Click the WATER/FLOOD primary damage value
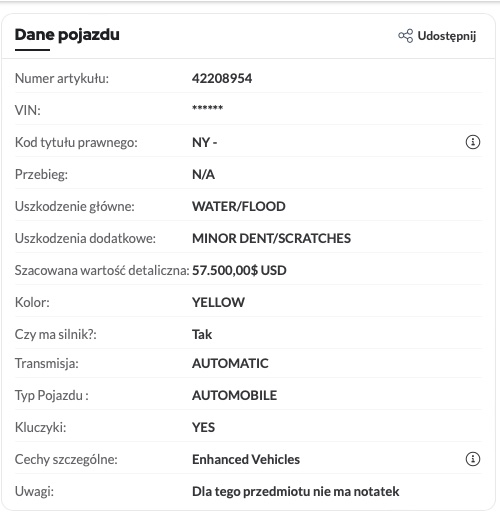Image resolution: width=500 pixels, height=519 pixels. click(x=239, y=206)
